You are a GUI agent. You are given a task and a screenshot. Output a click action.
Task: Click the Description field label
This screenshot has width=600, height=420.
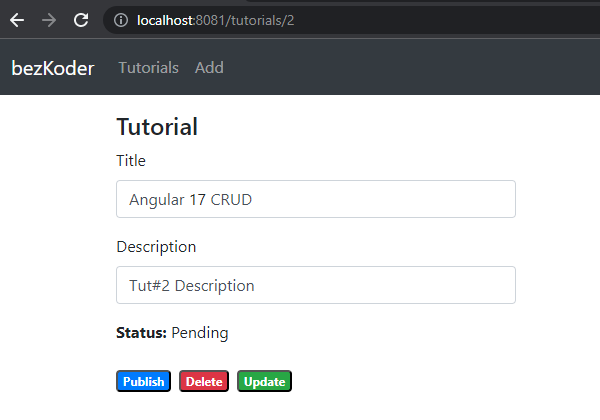(156, 247)
